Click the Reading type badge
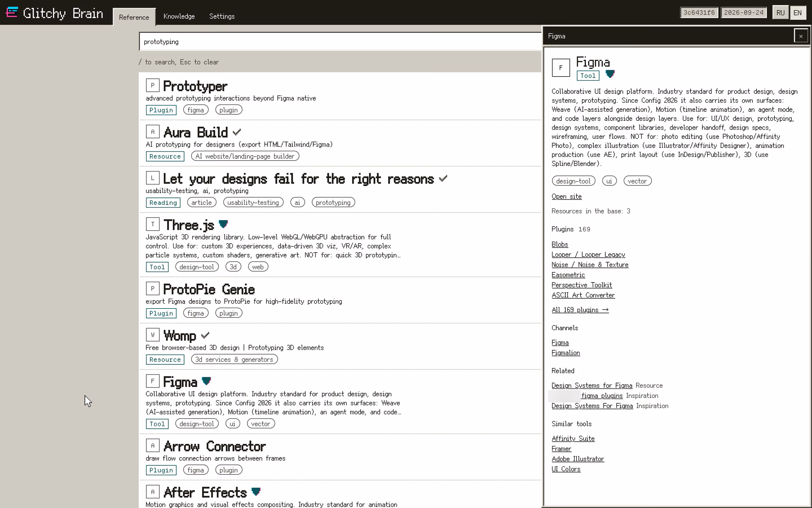 coord(163,203)
